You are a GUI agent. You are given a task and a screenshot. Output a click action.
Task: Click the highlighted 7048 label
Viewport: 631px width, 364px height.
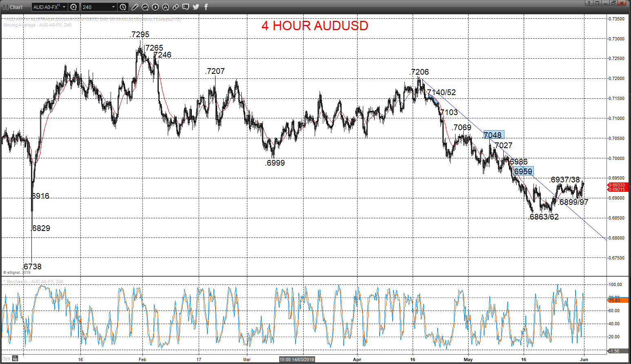493,135
